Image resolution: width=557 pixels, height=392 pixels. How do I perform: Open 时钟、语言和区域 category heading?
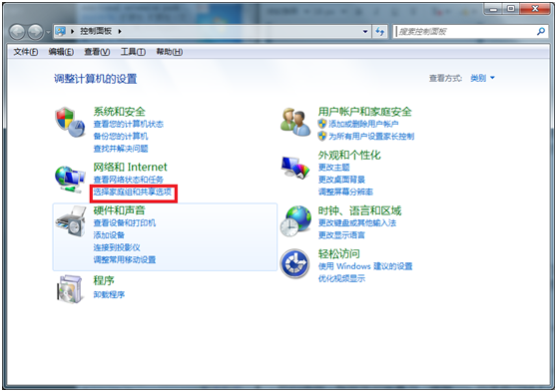tap(359, 210)
